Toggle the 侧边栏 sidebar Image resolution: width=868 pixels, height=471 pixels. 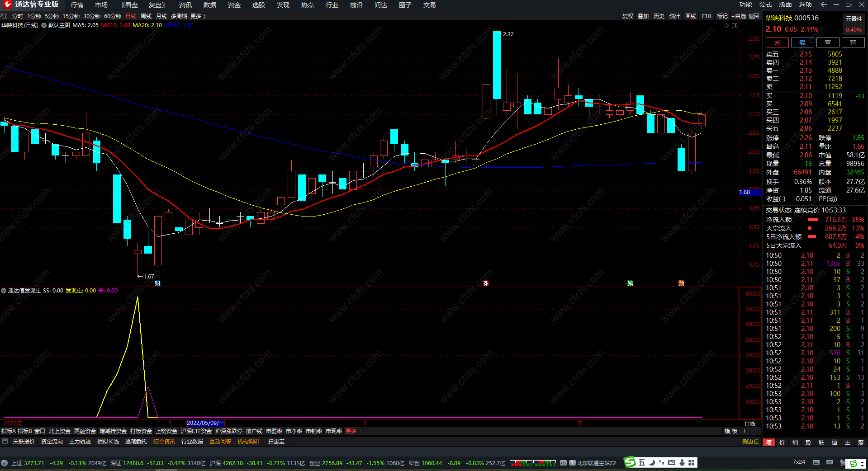[750, 442]
